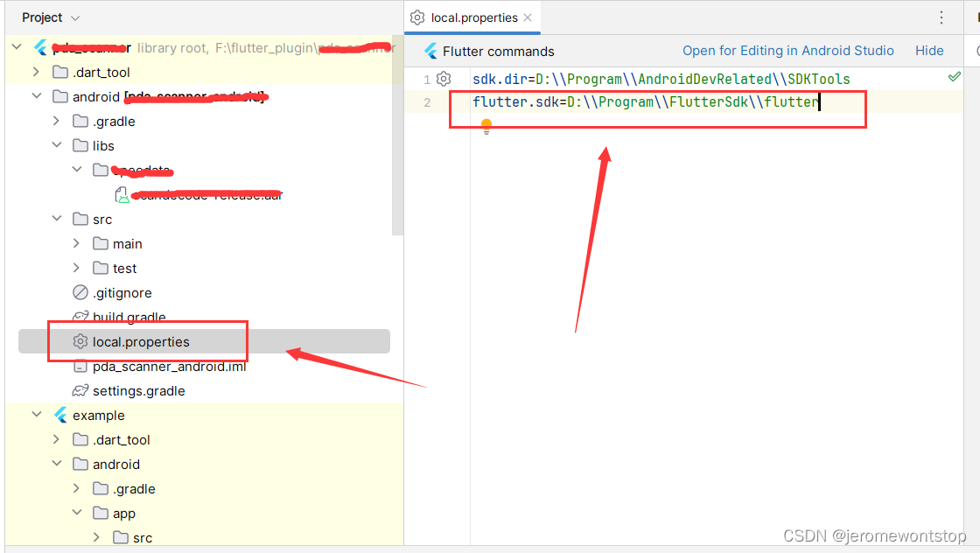Screen dimensions: 980x553
Task: Click the Gradle icon next to build.gradle
Action: pos(79,317)
